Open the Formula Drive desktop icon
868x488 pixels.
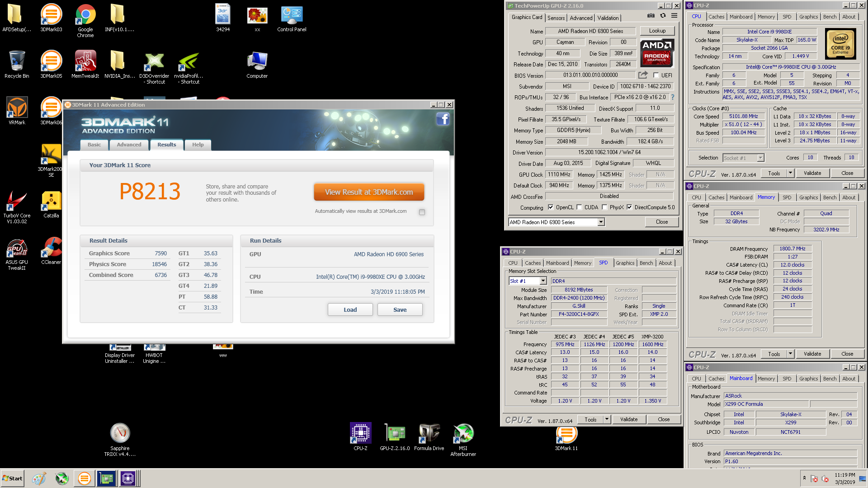[429, 436]
